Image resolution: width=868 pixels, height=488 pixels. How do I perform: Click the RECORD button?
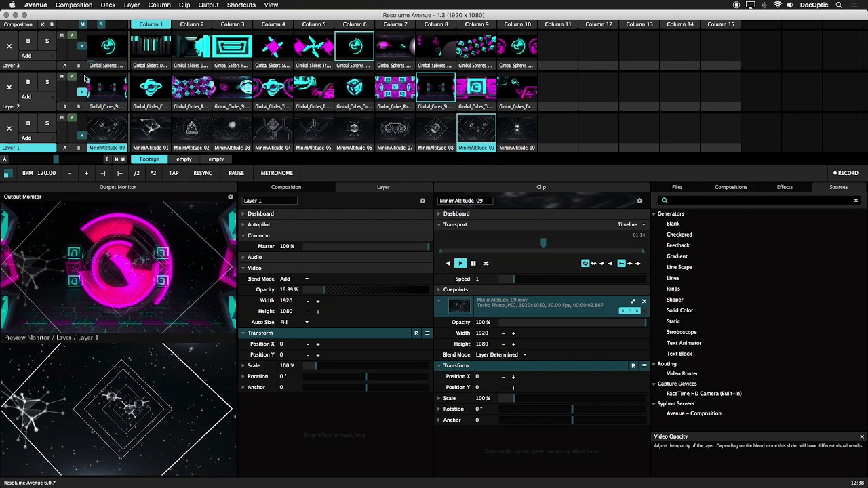click(x=846, y=173)
